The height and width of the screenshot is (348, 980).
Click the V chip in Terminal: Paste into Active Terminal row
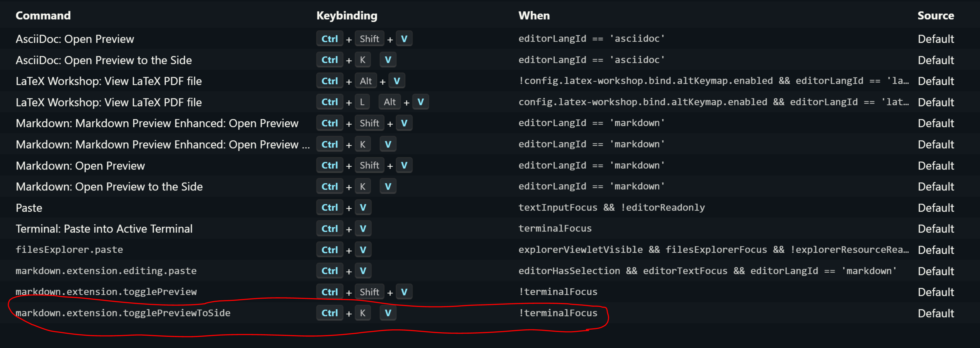coord(363,228)
